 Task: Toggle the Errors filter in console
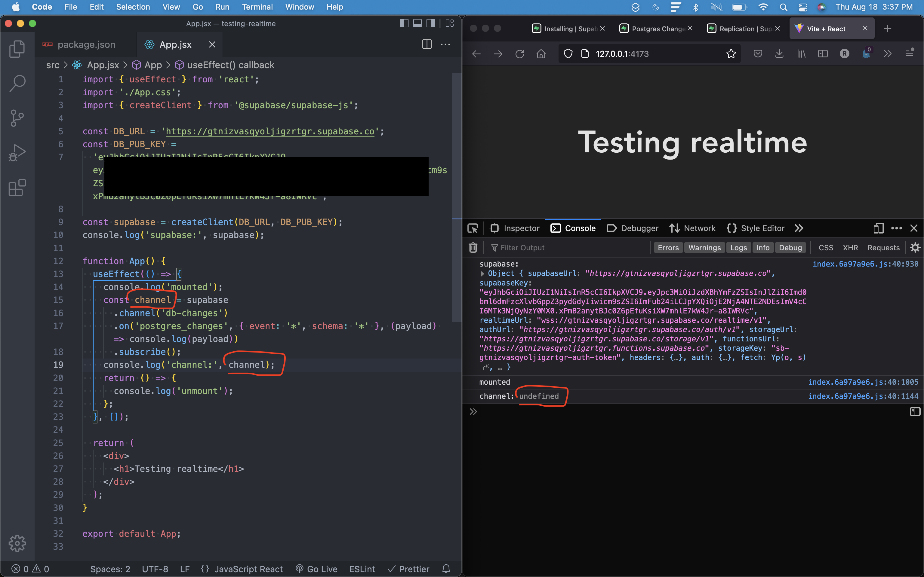click(668, 248)
